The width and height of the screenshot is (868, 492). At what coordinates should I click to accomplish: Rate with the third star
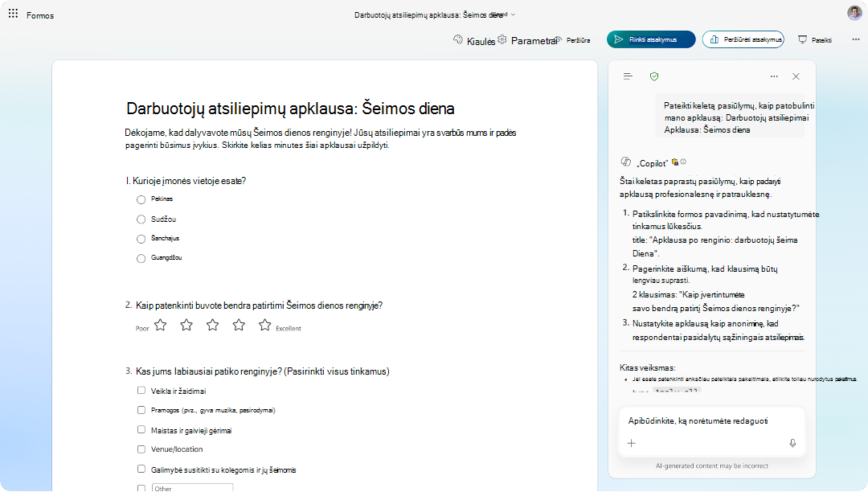212,325
